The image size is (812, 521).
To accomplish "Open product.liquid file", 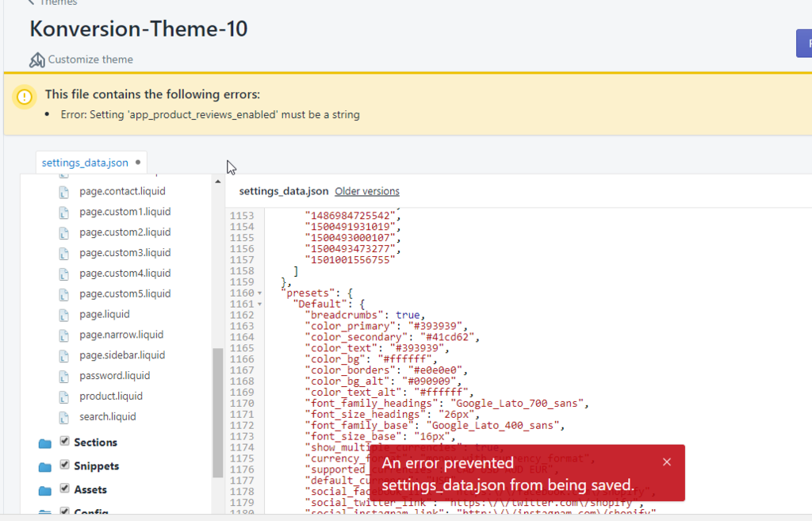I will tap(111, 396).
